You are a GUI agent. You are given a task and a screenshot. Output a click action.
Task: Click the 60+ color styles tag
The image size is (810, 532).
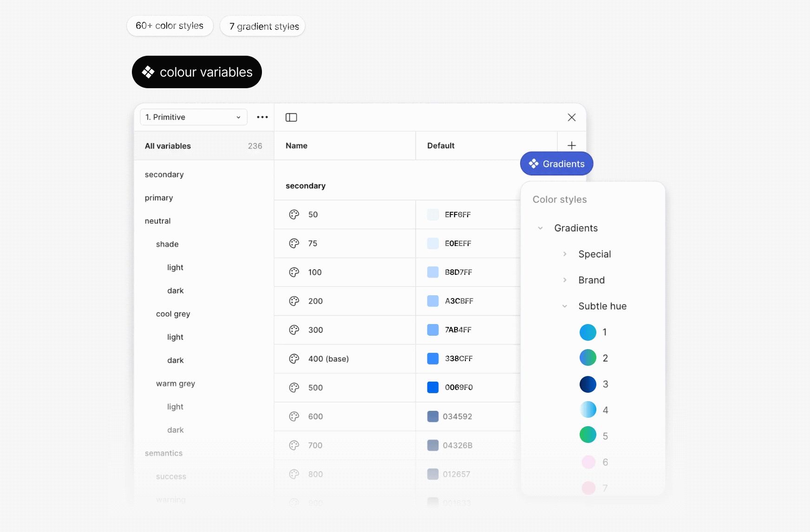point(170,26)
